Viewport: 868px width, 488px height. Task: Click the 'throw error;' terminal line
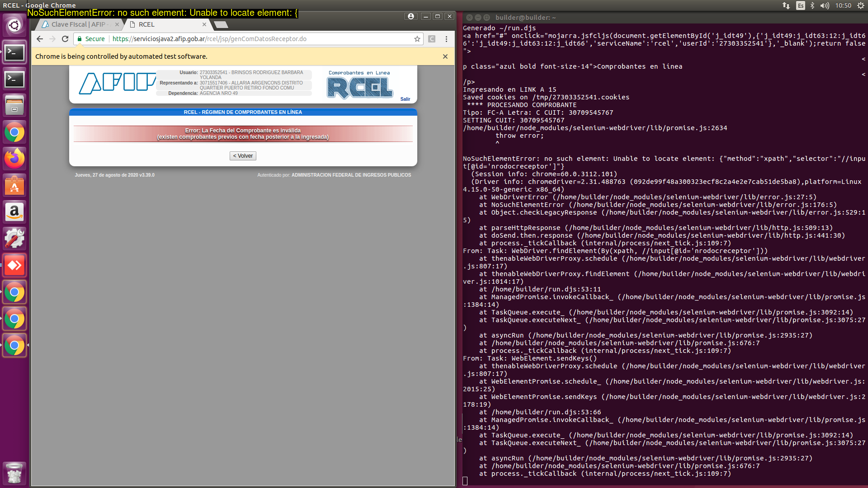pyautogui.click(x=519, y=136)
